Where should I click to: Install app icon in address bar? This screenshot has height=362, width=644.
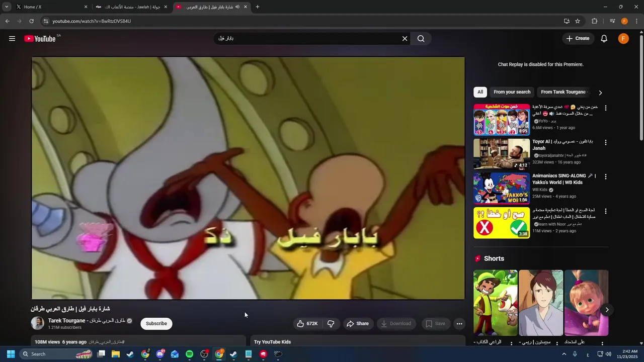[567, 21]
